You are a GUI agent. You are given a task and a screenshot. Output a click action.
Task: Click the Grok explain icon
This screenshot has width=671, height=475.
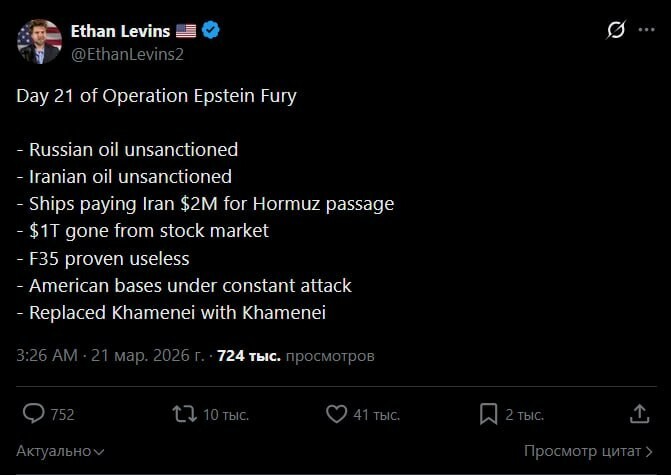[616, 30]
